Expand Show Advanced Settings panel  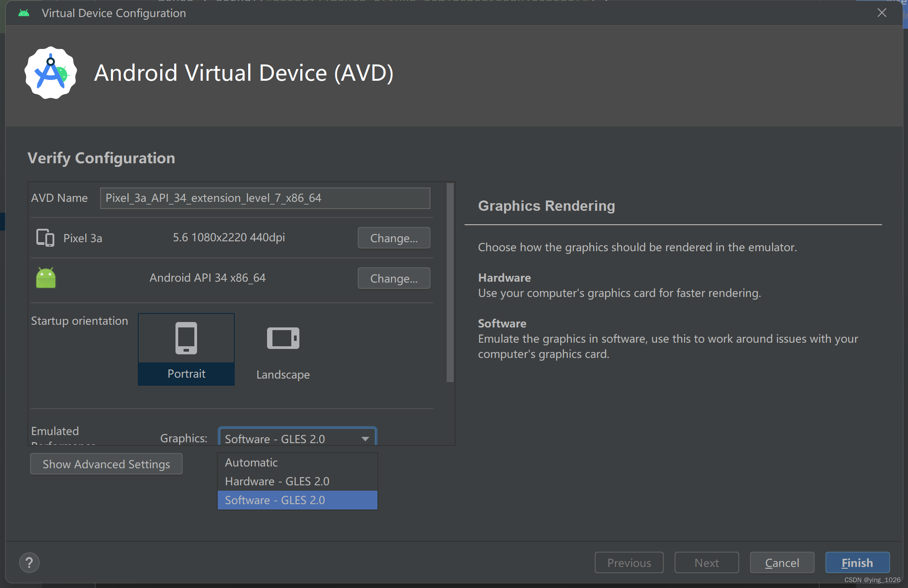point(105,464)
